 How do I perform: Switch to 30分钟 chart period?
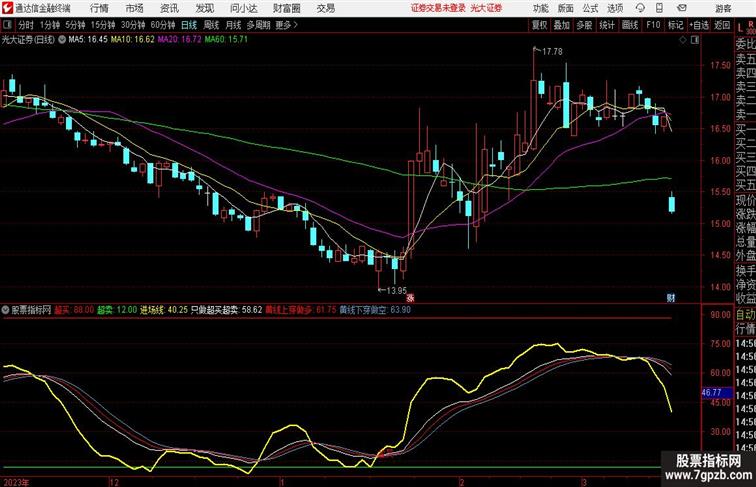click(133, 25)
